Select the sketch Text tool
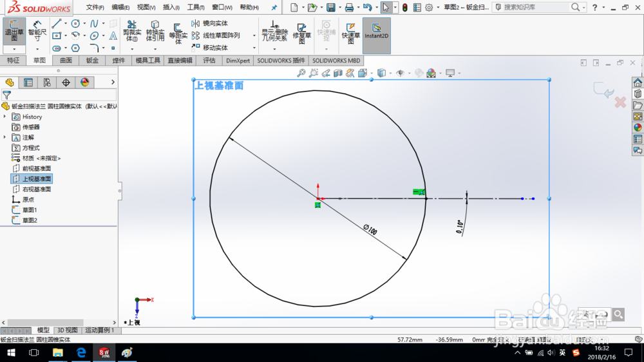Image resolution: width=644 pixels, height=362 pixels. click(113, 35)
